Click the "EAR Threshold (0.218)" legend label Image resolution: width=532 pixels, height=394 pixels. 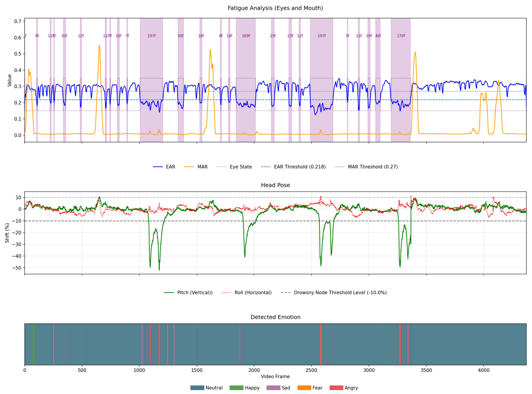tap(300, 167)
